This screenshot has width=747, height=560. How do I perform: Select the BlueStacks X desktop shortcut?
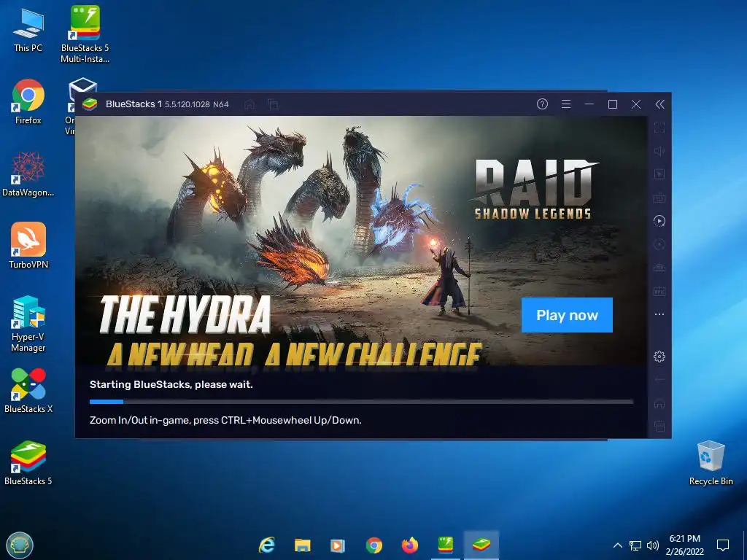pyautogui.click(x=28, y=391)
